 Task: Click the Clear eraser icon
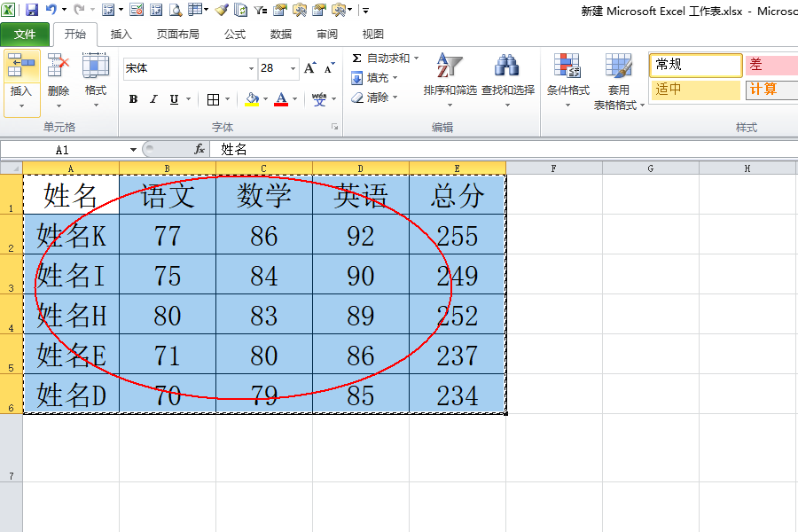357,98
